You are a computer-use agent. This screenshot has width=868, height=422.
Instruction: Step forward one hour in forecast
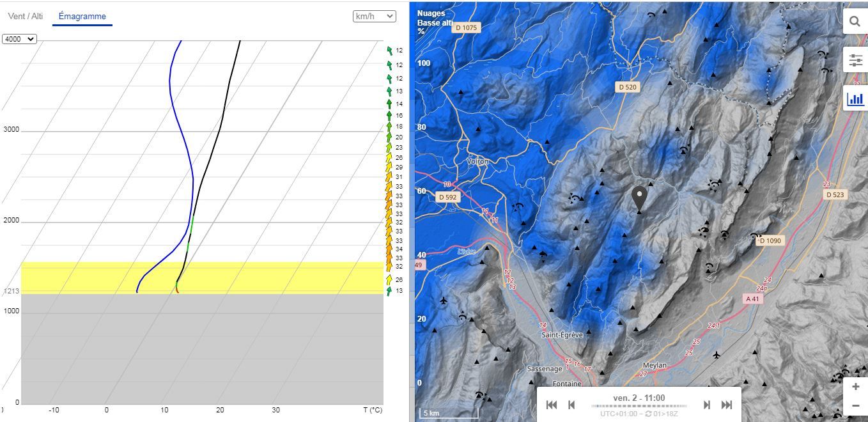point(706,405)
